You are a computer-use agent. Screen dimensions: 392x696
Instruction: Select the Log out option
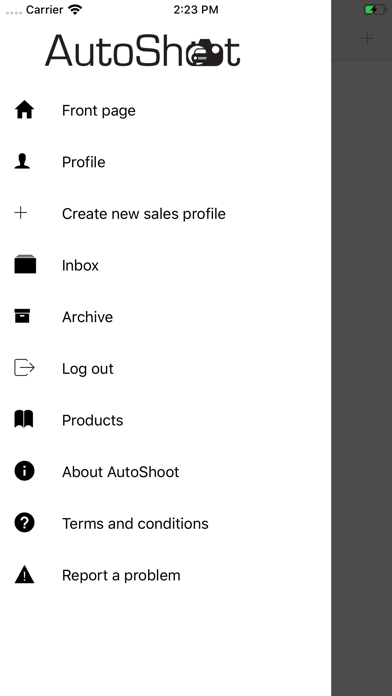click(166, 368)
